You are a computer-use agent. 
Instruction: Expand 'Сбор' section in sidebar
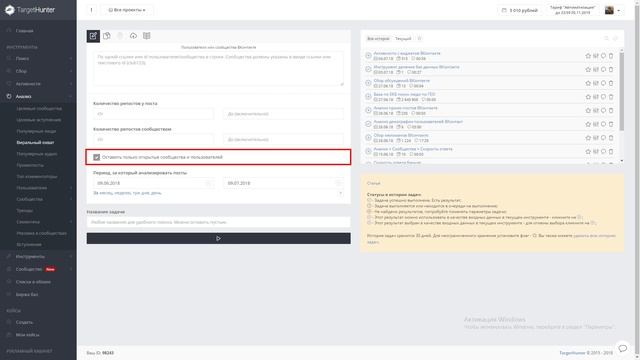pos(38,71)
